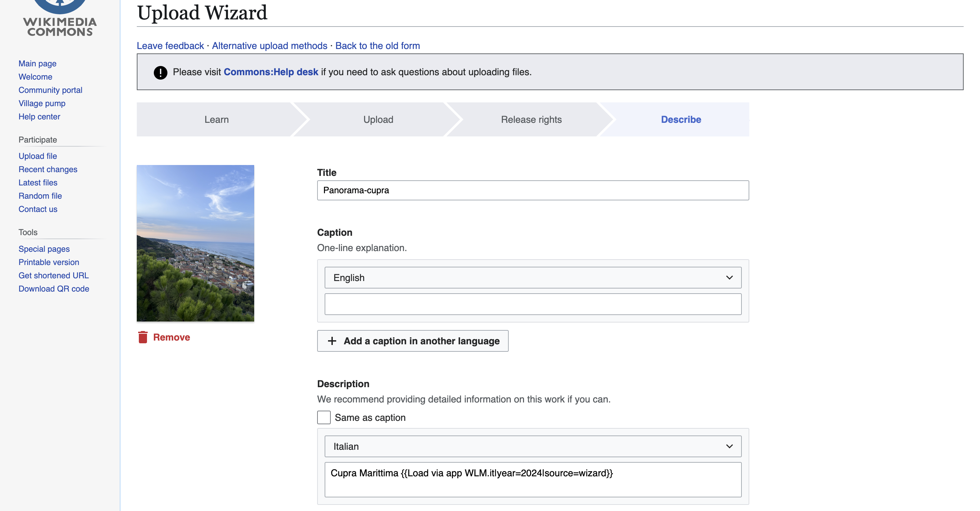
Task: Switch to the Upload step
Action: [x=378, y=119]
